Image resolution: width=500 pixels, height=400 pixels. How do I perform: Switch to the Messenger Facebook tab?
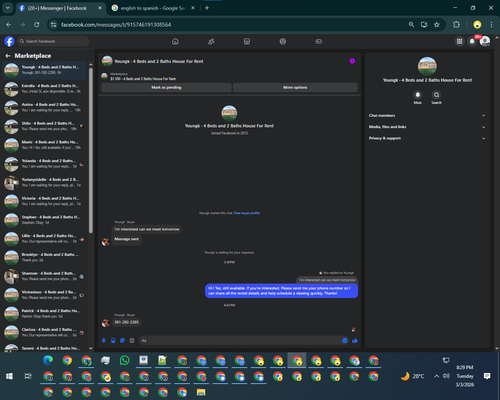61,8
